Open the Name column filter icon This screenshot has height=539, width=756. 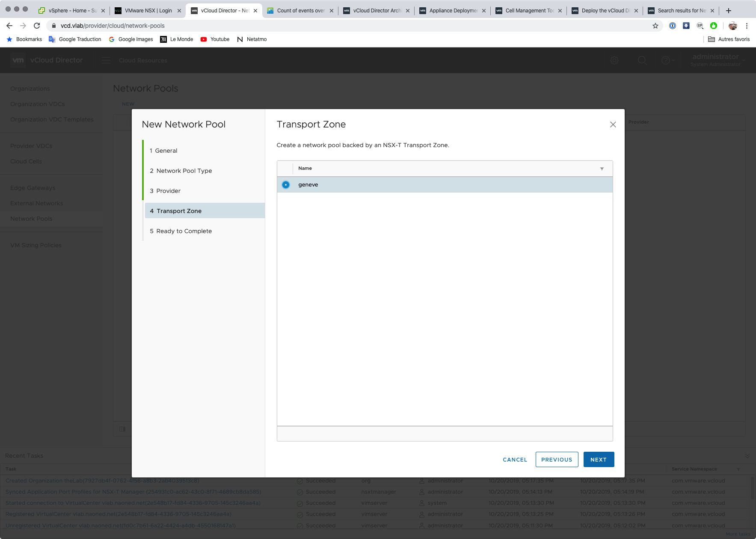click(x=602, y=169)
